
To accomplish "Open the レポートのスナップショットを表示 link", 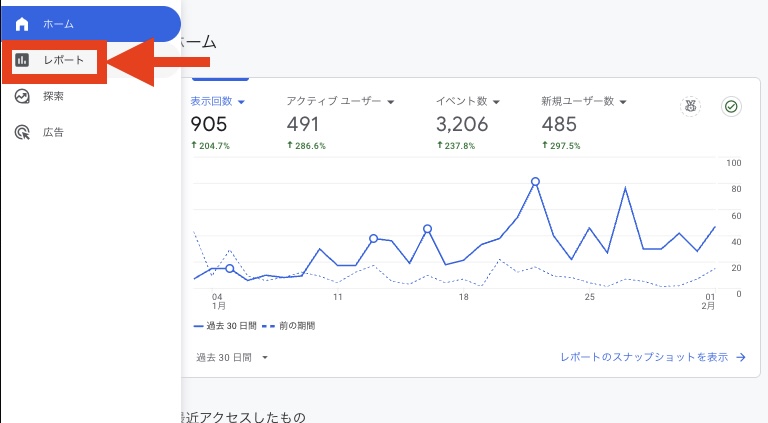I will (x=644, y=357).
